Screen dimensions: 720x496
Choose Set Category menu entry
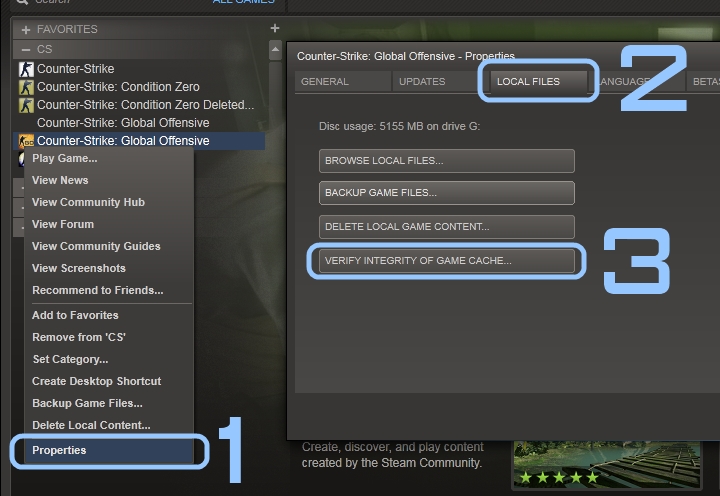[109, 359]
